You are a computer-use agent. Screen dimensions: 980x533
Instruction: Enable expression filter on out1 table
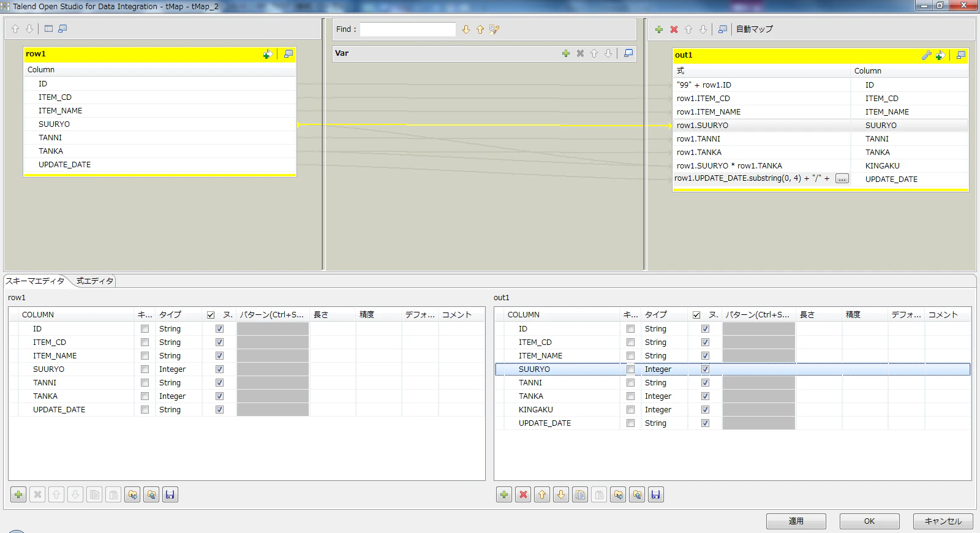click(940, 55)
